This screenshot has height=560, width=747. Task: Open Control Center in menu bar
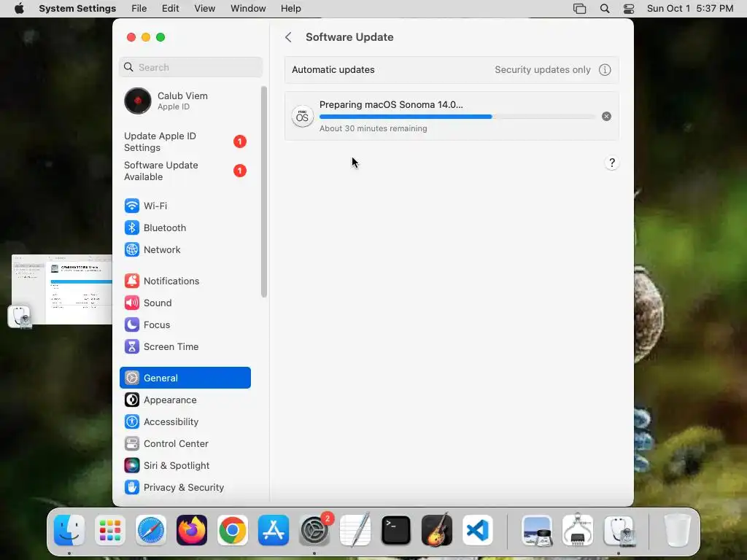tap(629, 9)
